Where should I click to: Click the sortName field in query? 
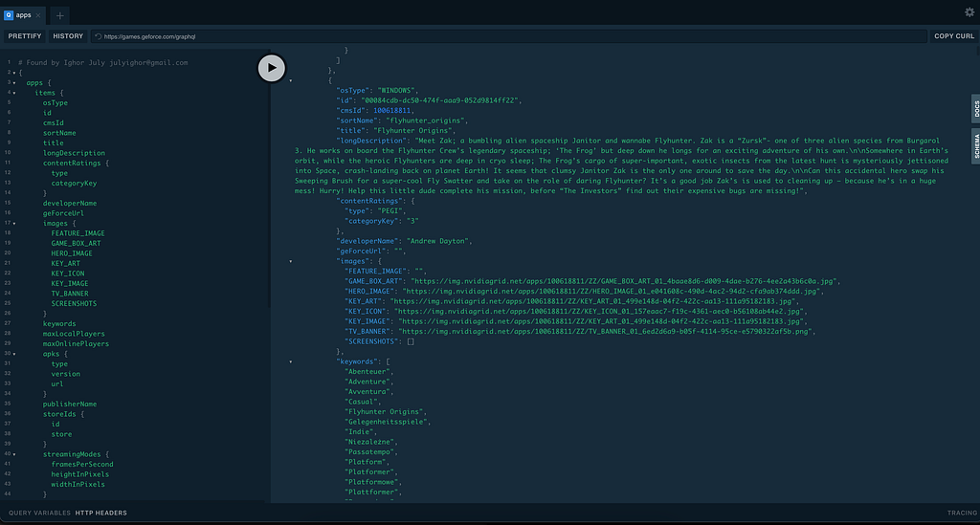(x=59, y=133)
